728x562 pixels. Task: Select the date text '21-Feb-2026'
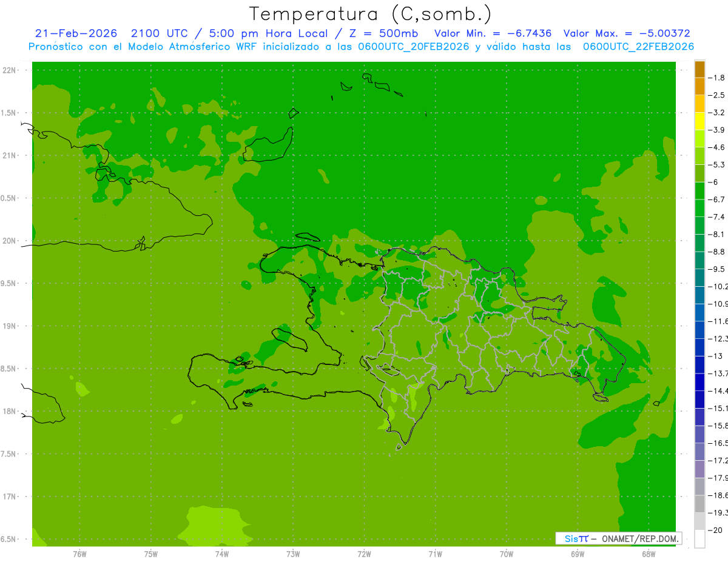76,33
